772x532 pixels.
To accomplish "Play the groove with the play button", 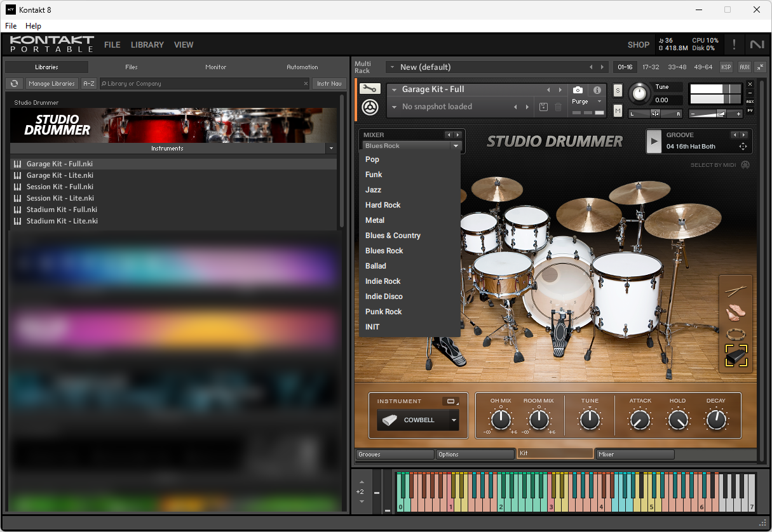I will [654, 141].
